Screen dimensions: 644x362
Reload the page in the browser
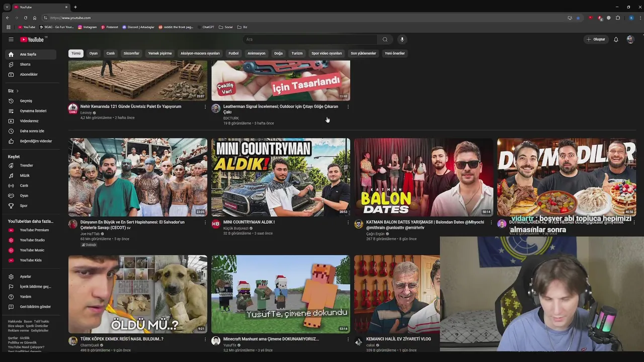pyautogui.click(x=26, y=18)
